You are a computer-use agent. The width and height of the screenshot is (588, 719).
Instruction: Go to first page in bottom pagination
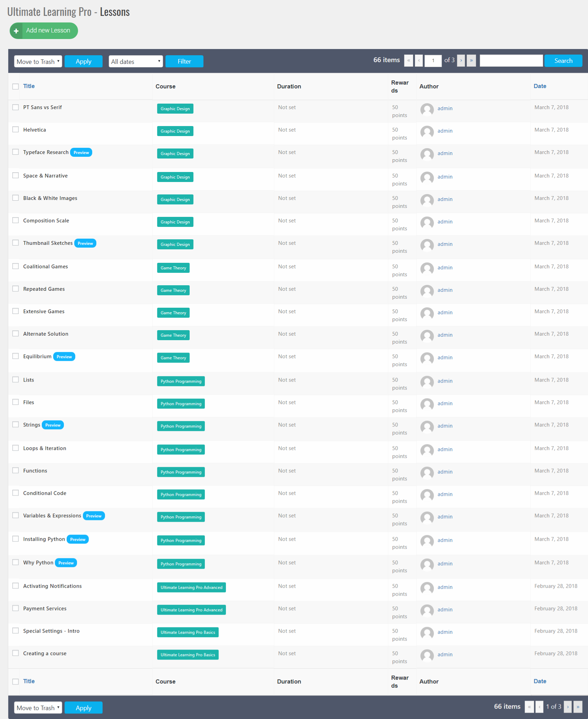pos(529,707)
